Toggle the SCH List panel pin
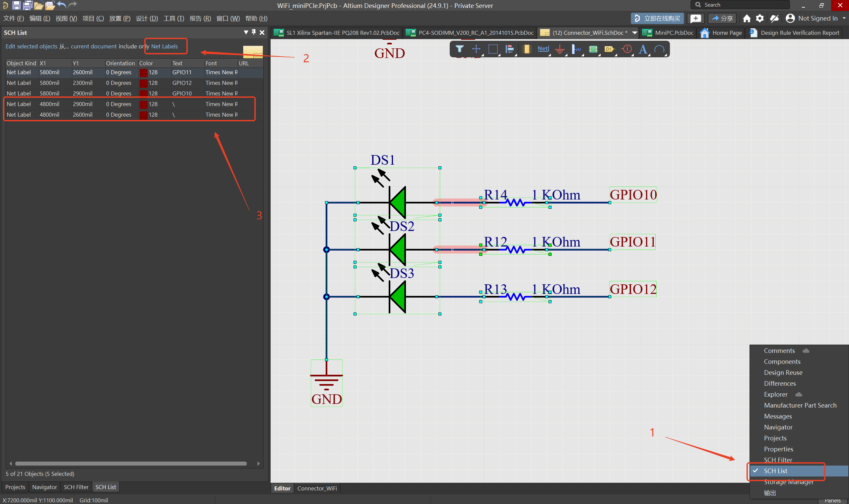This screenshot has height=504, width=849. [x=254, y=32]
